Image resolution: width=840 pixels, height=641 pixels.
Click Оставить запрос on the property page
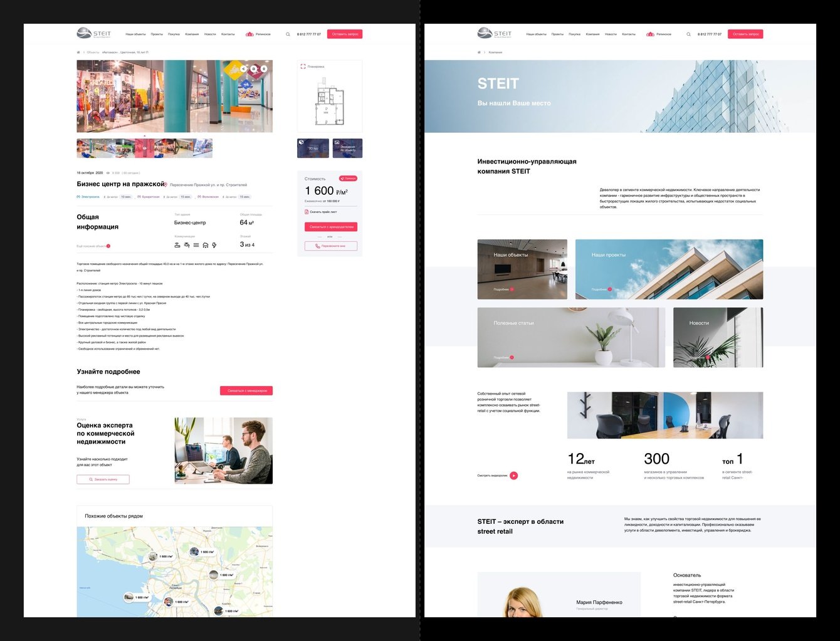[345, 34]
